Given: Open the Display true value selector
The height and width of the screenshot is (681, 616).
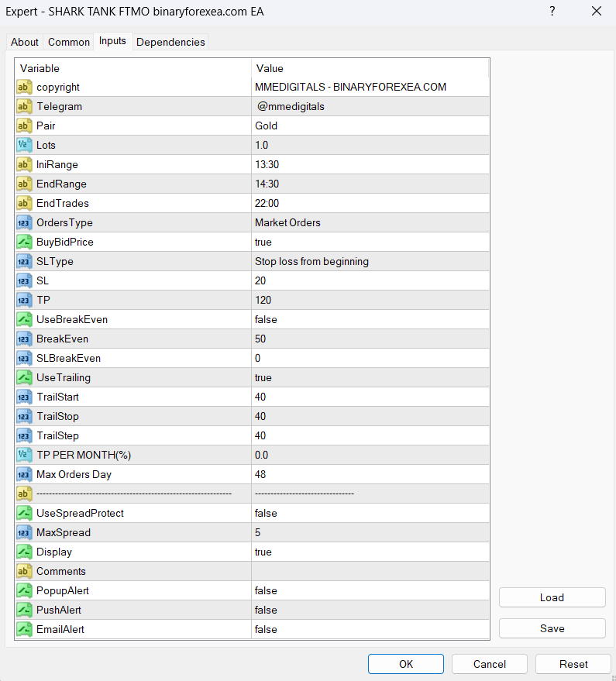Looking at the screenshot, I should [x=370, y=552].
